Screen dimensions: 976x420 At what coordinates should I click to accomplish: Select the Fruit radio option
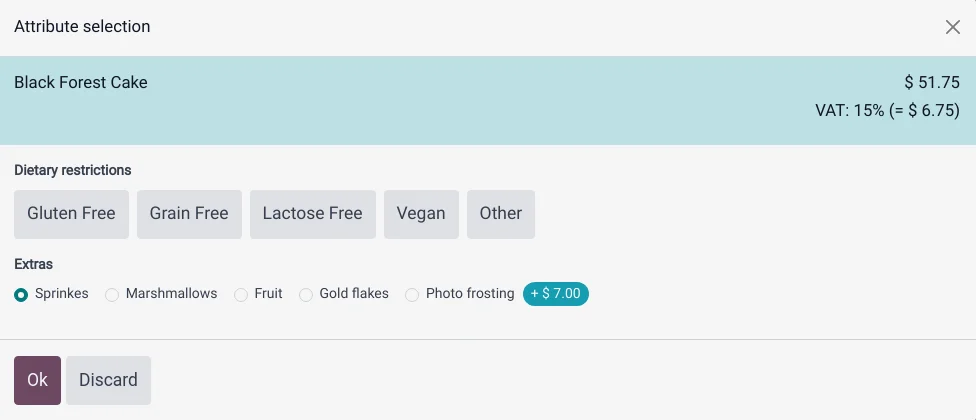pos(241,295)
